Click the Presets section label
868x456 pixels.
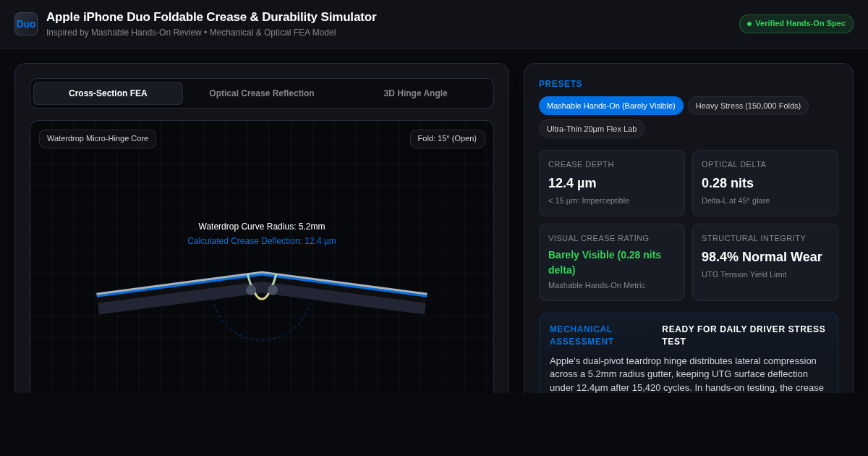point(561,84)
